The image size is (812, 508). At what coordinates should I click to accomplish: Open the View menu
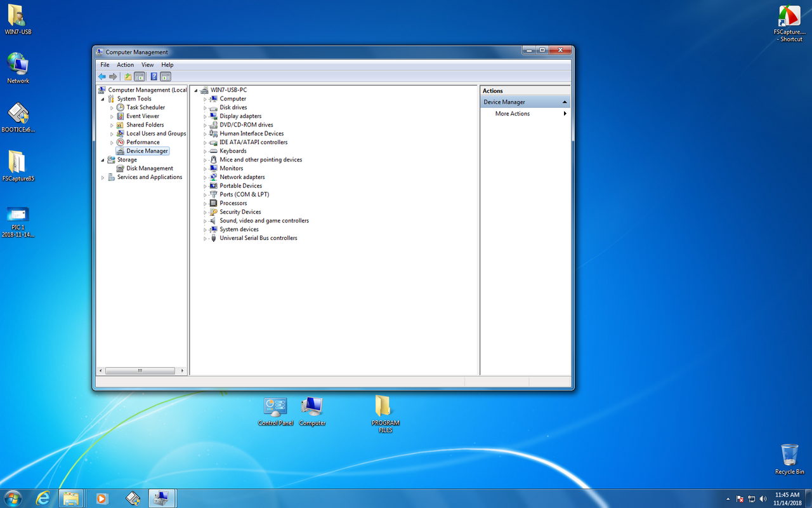147,65
